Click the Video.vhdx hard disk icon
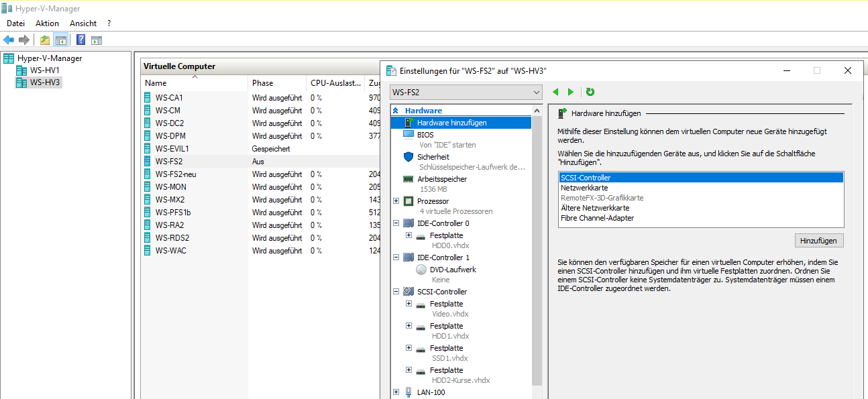This screenshot has height=399, width=868. pos(421,305)
